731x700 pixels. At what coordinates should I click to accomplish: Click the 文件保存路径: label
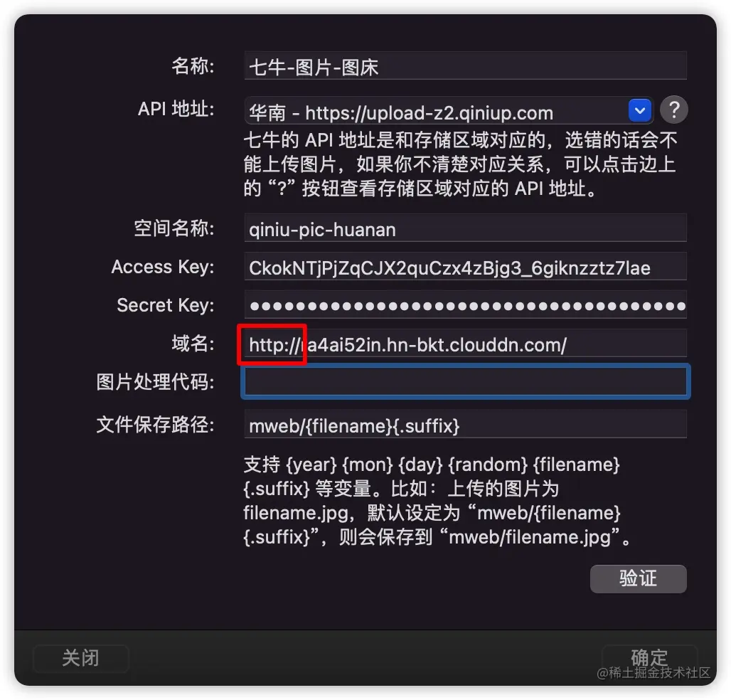coord(155,425)
